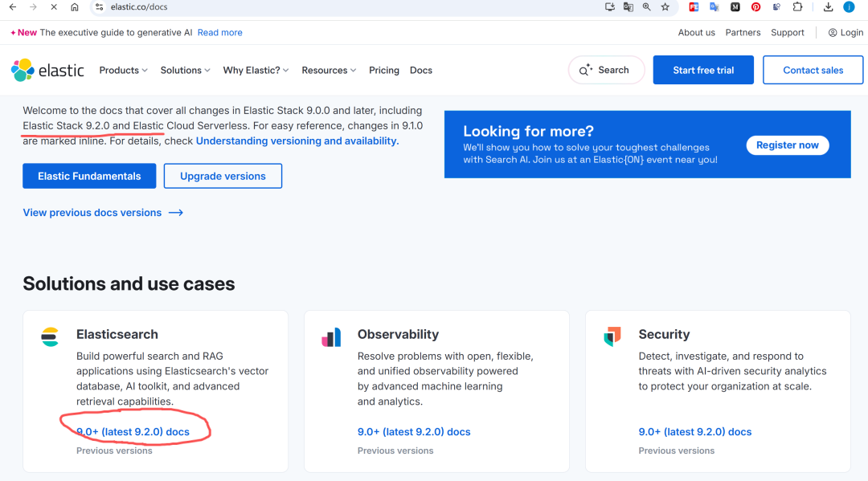Click the Security card heading
This screenshot has width=868, height=481.
coord(665,335)
